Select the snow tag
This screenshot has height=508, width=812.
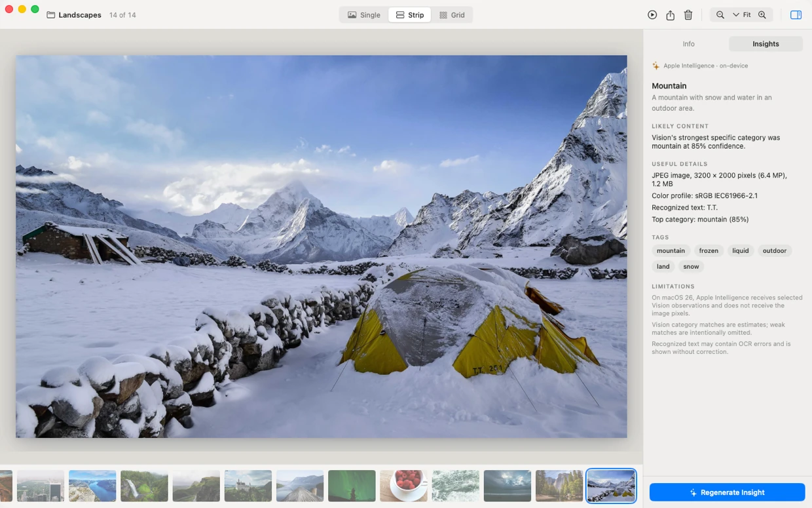click(x=691, y=266)
